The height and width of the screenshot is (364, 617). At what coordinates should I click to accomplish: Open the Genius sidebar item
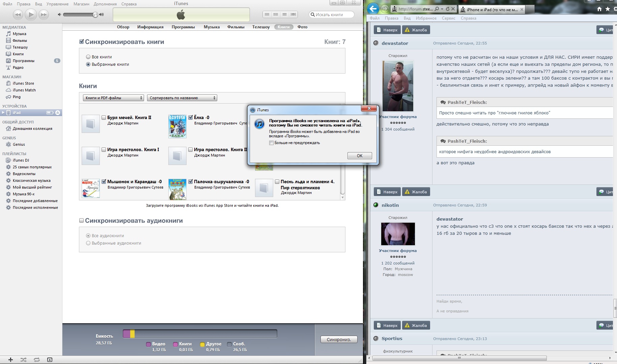(19, 144)
